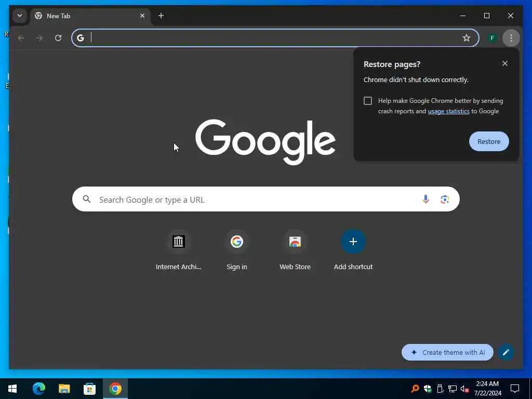Open a new tab with the plus button
Viewport: 532px width, 399px height.
click(161, 16)
